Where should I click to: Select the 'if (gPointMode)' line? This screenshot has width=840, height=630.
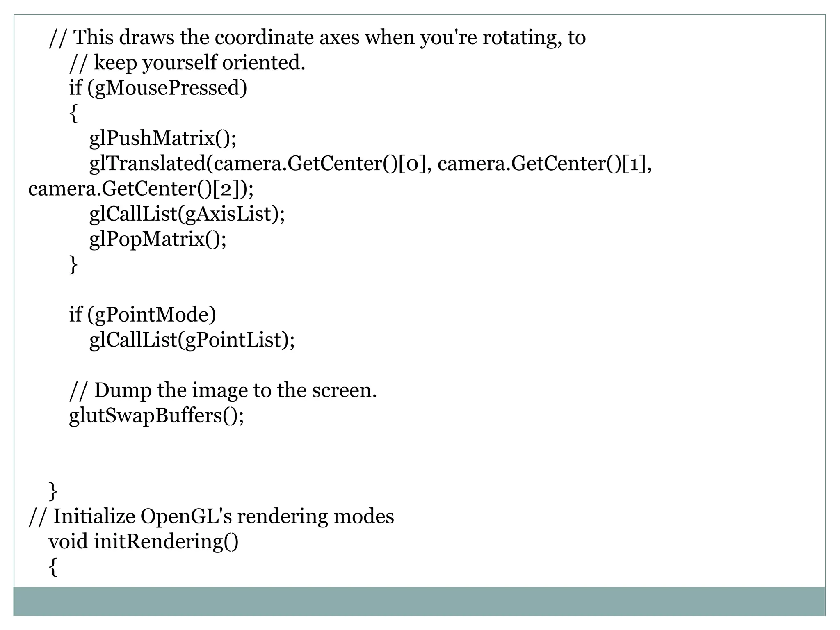[x=142, y=315]
